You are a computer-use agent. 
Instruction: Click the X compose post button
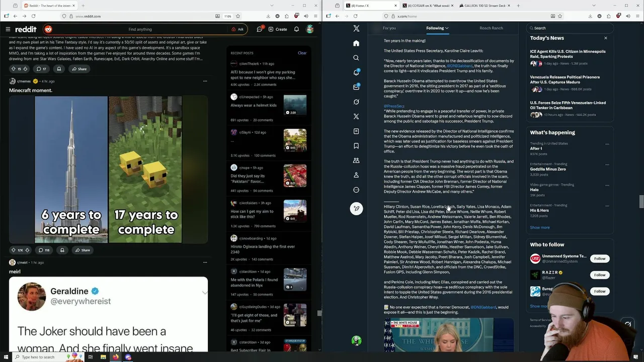356,208
